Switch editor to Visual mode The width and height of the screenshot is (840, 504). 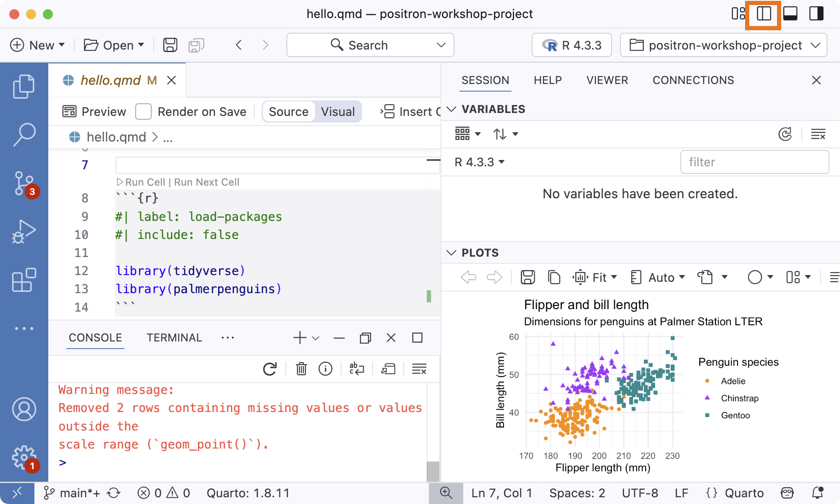tap(338, 112)
